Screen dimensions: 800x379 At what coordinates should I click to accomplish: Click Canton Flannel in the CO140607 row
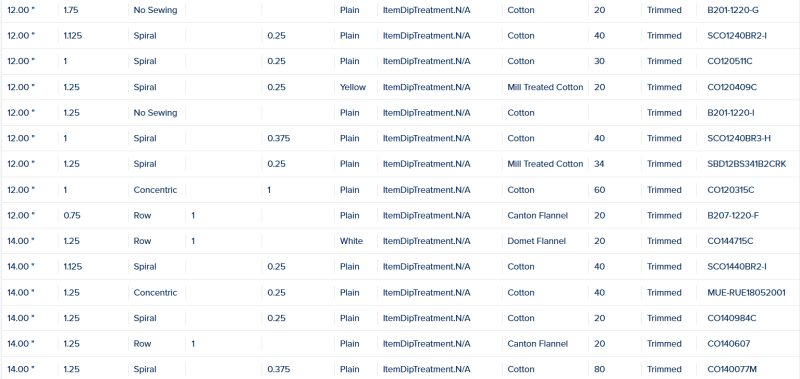(x=538, y=343)
